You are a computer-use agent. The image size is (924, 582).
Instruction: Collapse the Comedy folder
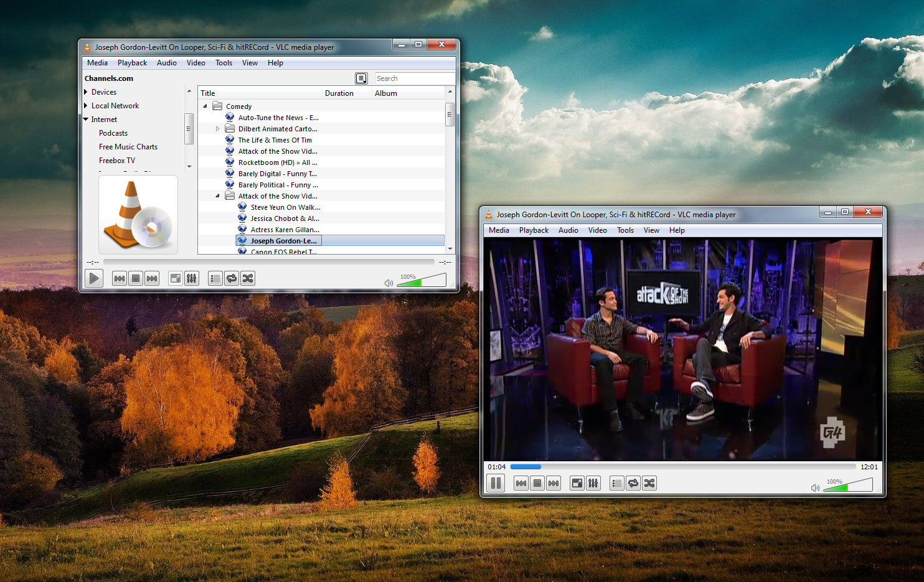[205, 106]
